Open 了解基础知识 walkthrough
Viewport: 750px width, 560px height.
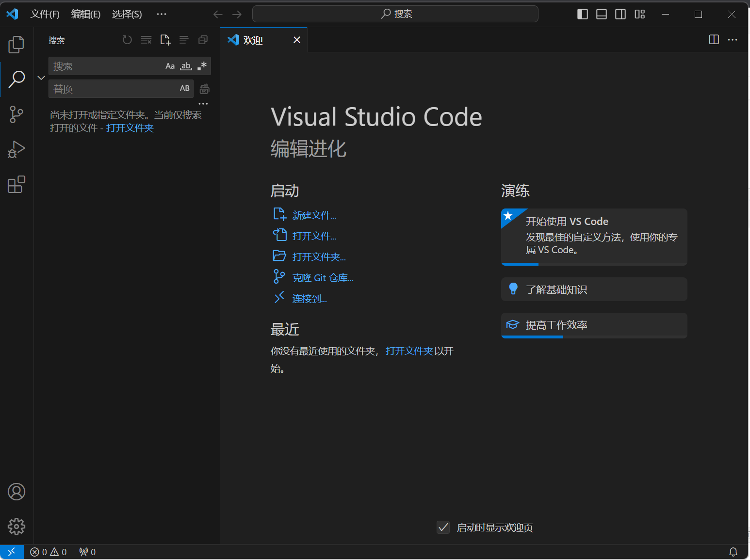point(594,289)
